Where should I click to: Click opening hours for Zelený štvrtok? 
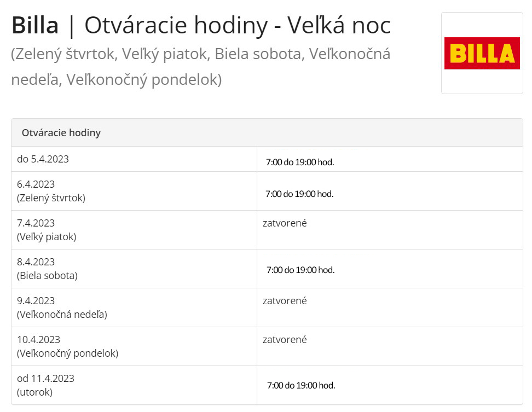point(299,194)
